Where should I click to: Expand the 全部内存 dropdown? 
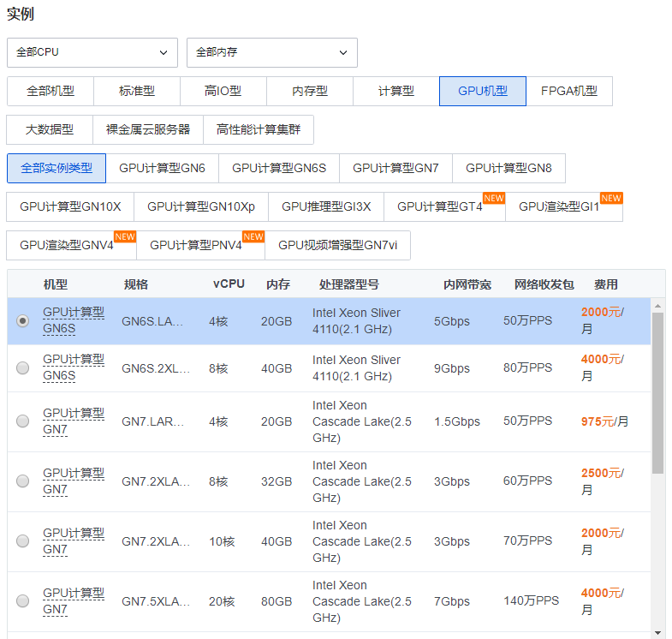tap(271, 52)
